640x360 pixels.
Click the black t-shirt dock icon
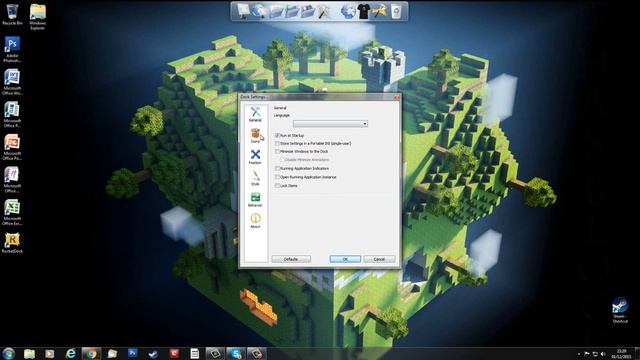pos(363,11)
